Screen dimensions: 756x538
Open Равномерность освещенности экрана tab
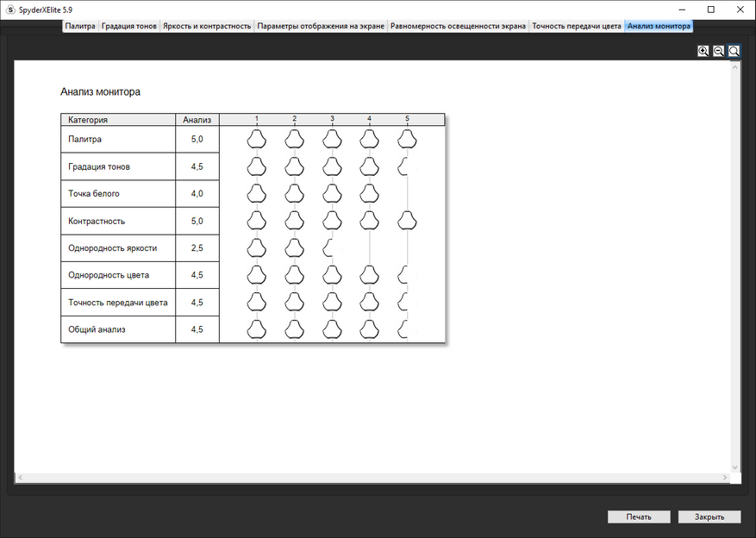pyautogui.click(x=458, y=26)
